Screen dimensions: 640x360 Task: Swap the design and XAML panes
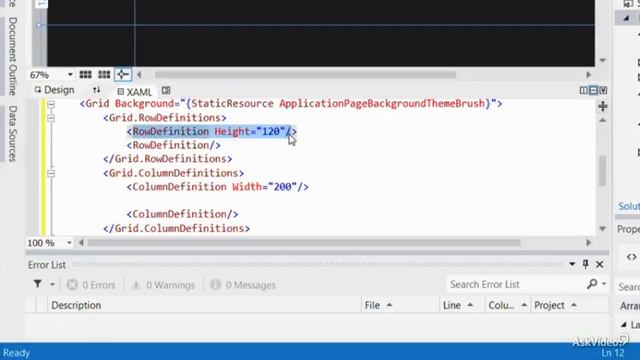click(x=96, y=90)
